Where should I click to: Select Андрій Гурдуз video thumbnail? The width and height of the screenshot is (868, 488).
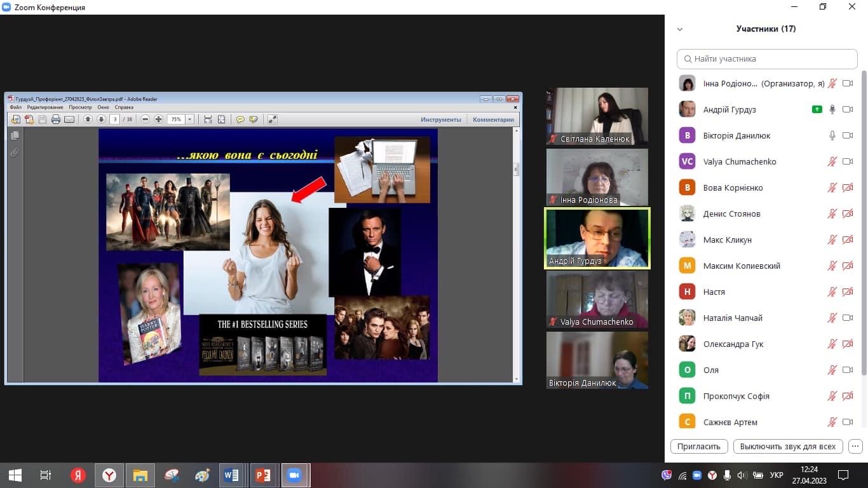pos(597,238)
